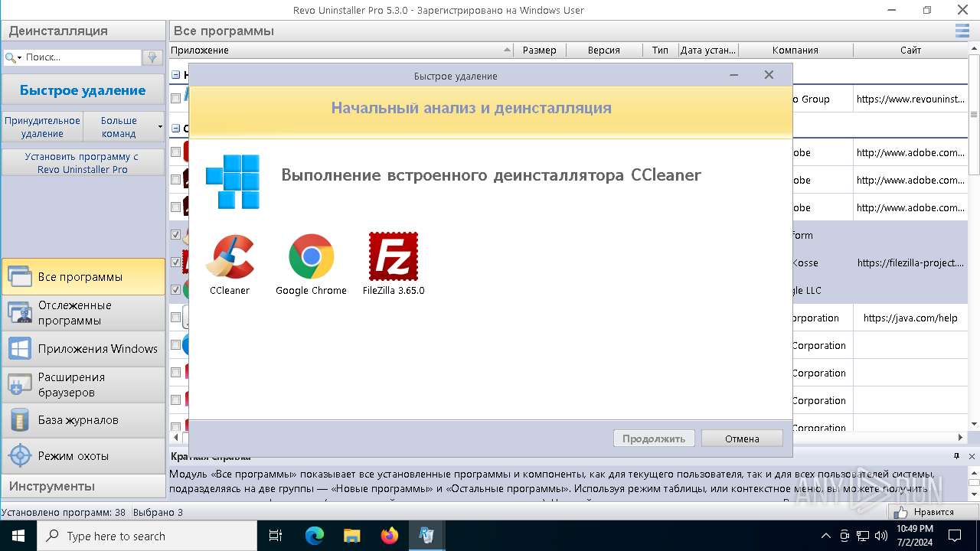Image resolution: width=980 pixels, height=551 pixels.
Task: Open network status tray icon
Action: [862, 536]
